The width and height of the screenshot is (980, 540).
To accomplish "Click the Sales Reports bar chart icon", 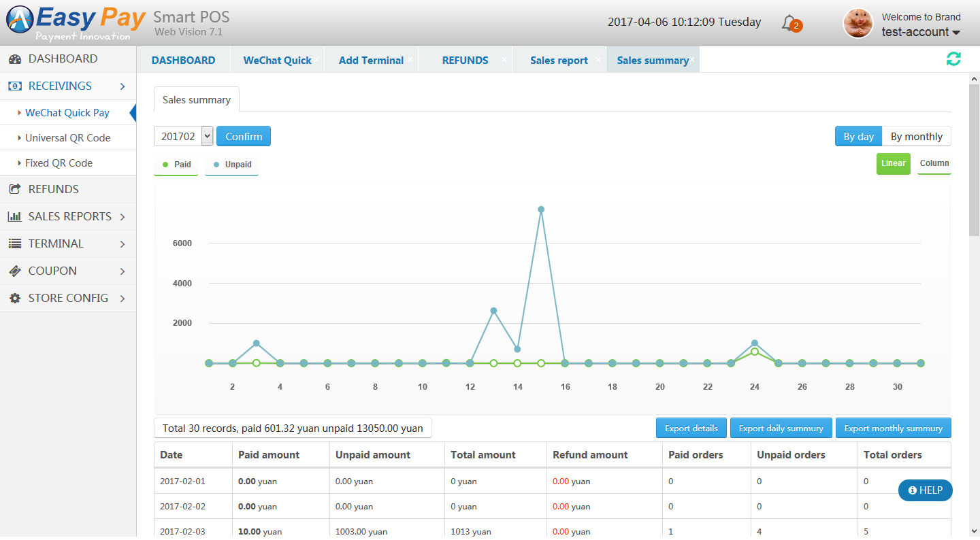I will (x=15, y=217).
